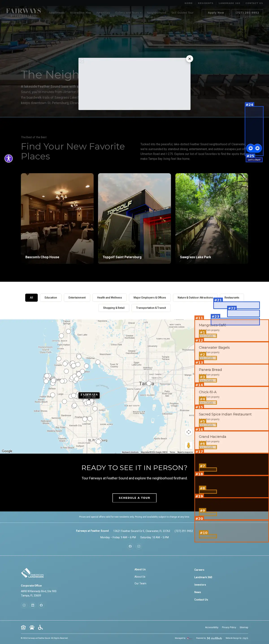Open Careers footer link

(x=199, y=570)
